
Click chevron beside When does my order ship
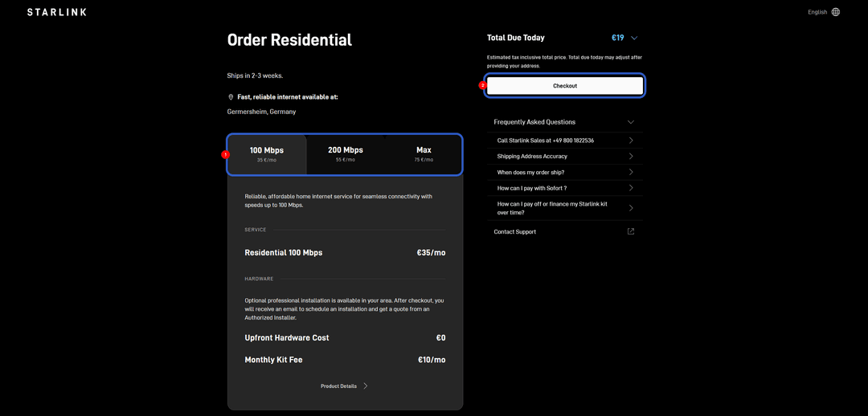pyautogui.click(x=631, y=173)
